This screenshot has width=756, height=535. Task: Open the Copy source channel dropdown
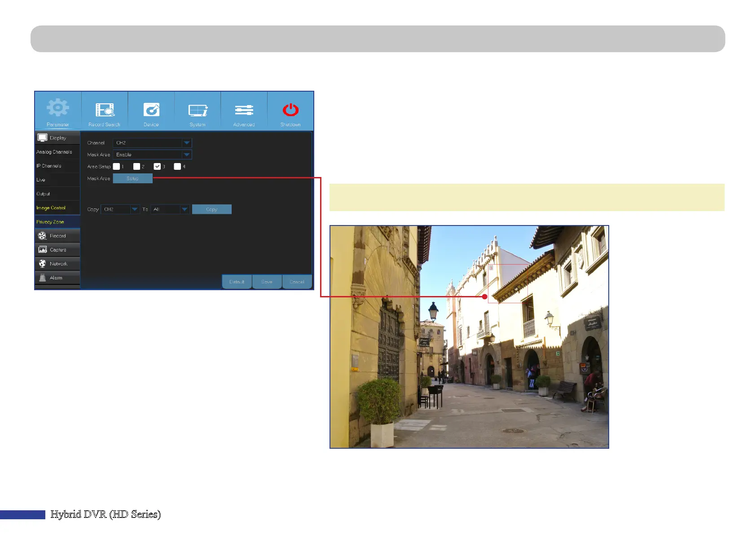[120, 209]
